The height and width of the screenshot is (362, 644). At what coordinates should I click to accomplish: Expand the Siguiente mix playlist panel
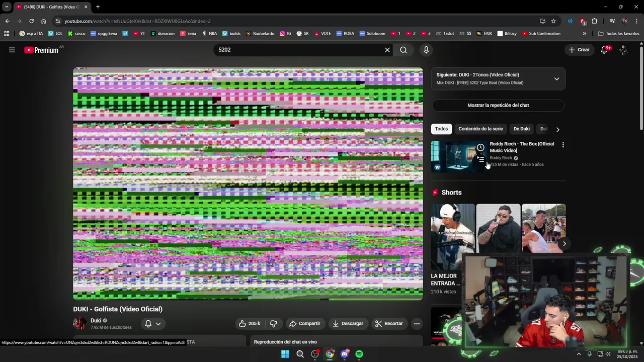click(x=556, y=79)
